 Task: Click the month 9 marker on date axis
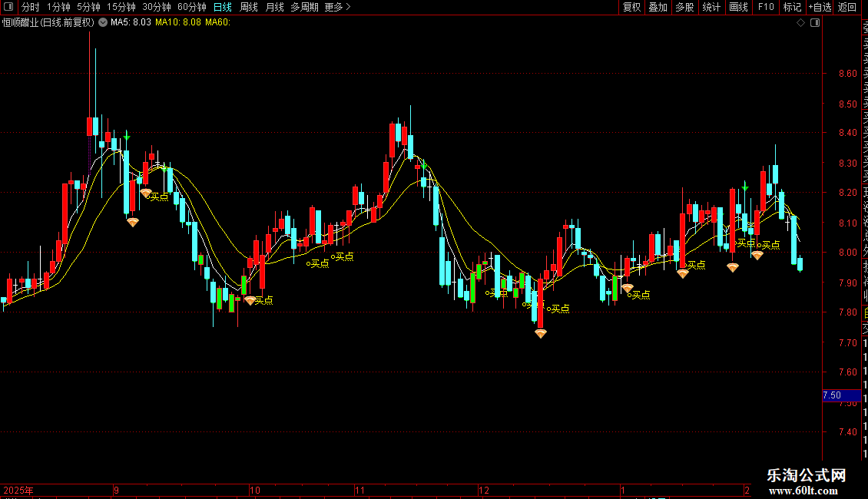[x=116, y=490]
